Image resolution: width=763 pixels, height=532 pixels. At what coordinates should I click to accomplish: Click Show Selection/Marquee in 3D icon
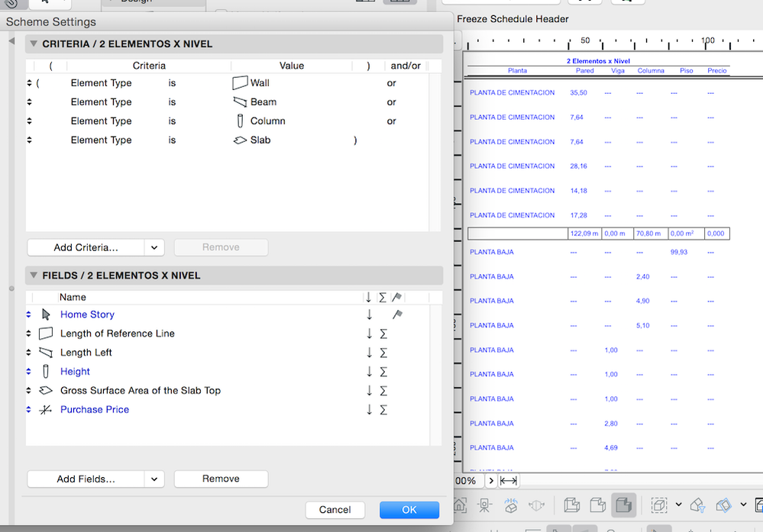point(659,505)
